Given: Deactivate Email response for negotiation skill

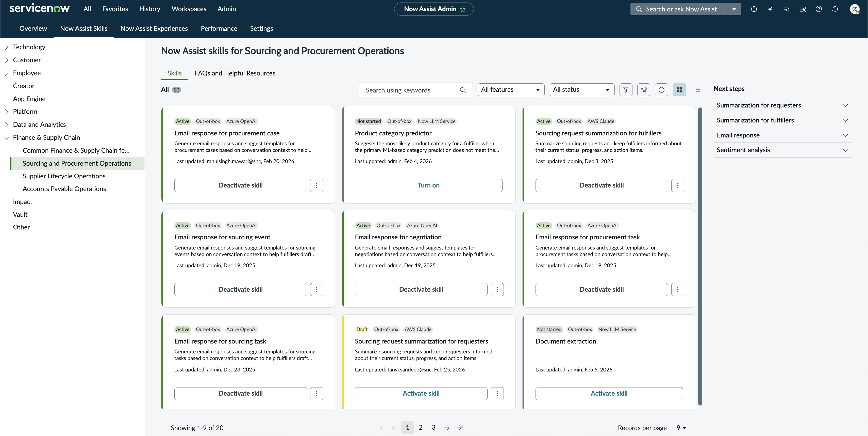Looking at the screenshot, I should coord(421,290).
